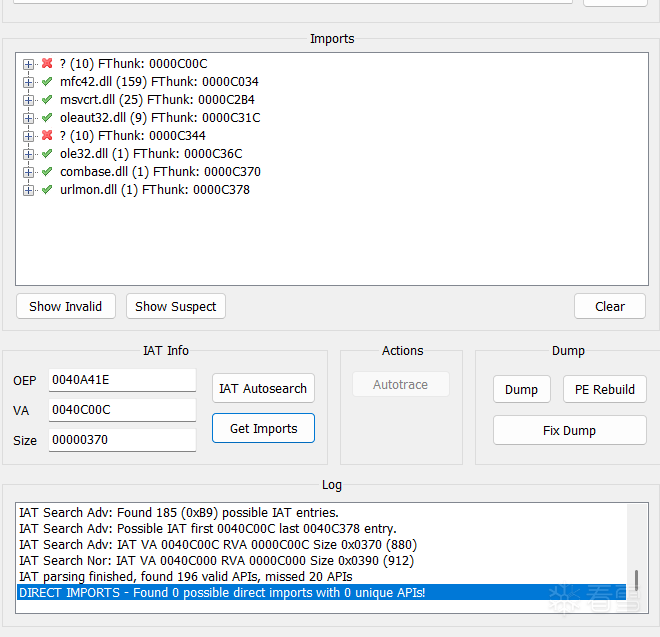Clear the imports list
The width and height of the screenshot is (660, 637).
(x=609, y=306)
